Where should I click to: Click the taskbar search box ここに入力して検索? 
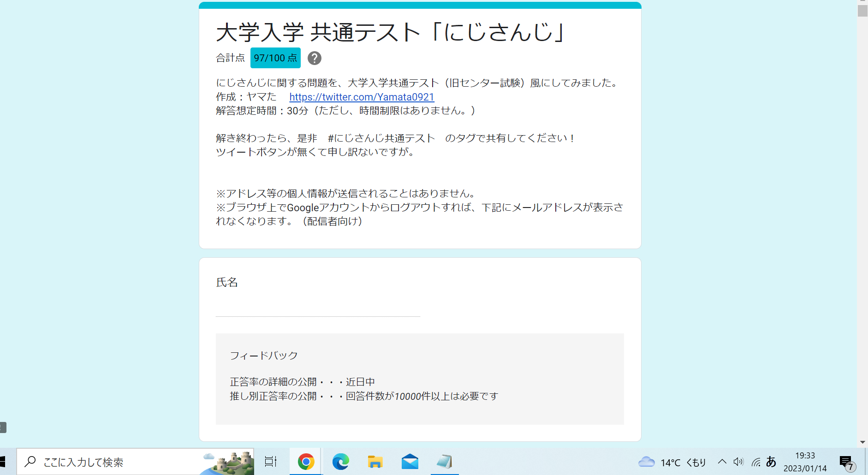pos(135,462)
